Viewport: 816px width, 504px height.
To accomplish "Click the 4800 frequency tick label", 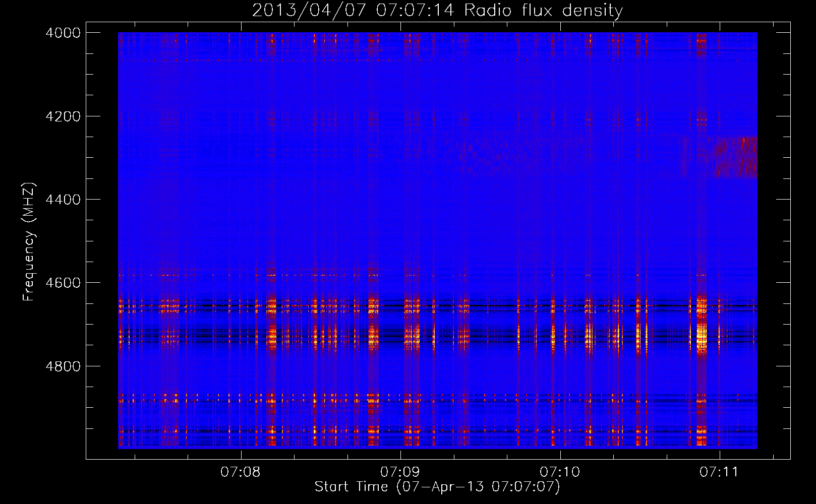I will click(x=63, y=366).
